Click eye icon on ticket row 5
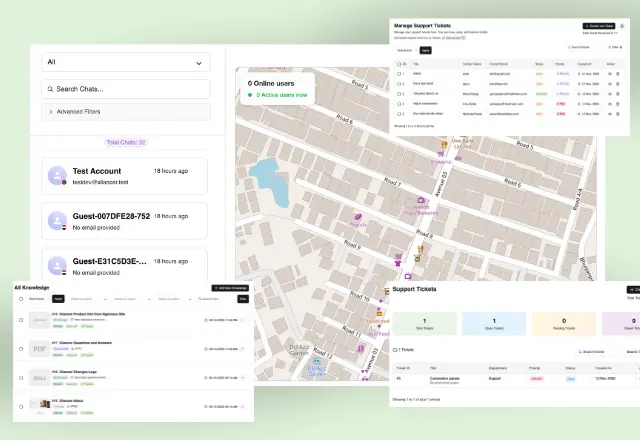Image resolution: width=640 pixels, height=440 pixels. [610, 114]
